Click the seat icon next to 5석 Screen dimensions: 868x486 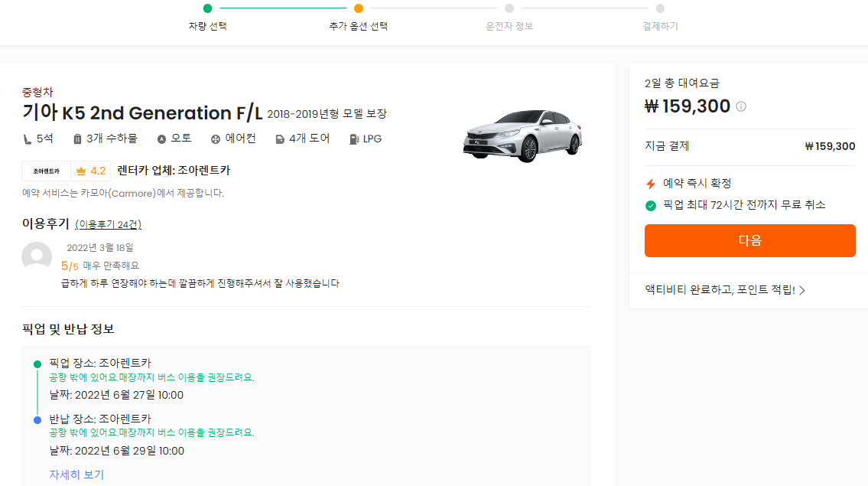click(x=27, y=139)
